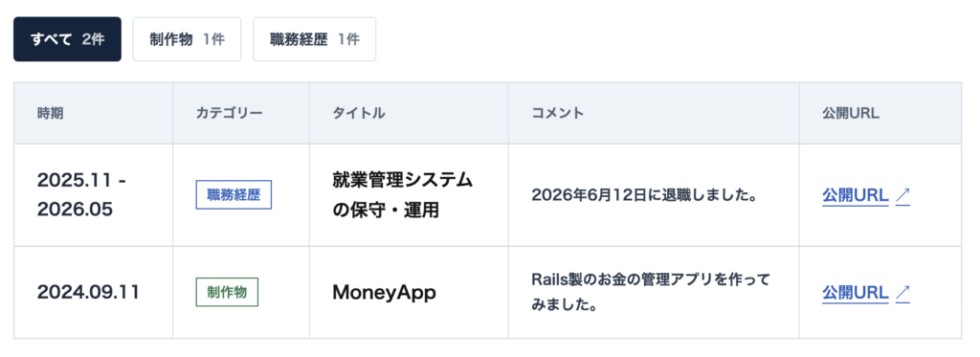The width and height of the screenshot is (980, 357).
Task: Click the green 制作物 category badge
Action: click(227, 292)
